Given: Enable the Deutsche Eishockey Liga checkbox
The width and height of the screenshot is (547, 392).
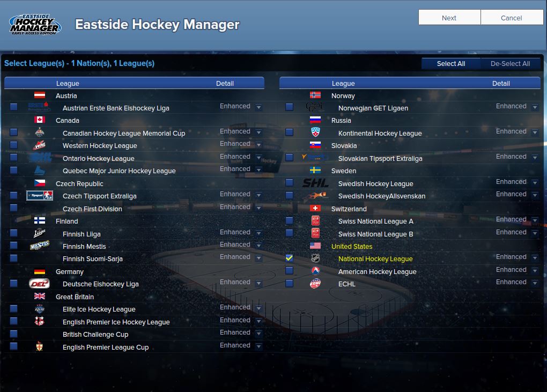Looking at the screenshot, I should pyautogui.click(x=13, y=284).
